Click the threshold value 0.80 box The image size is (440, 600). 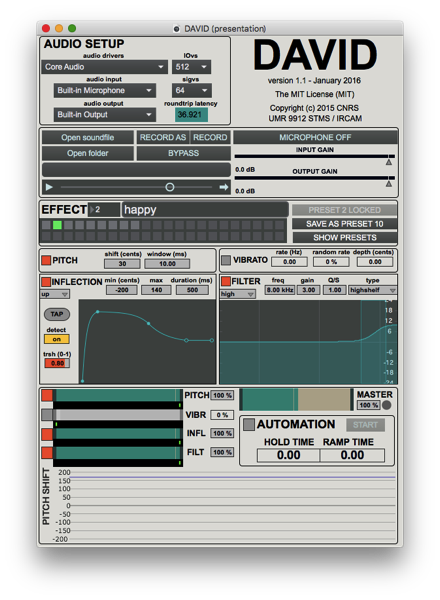(x=57, y=363)
